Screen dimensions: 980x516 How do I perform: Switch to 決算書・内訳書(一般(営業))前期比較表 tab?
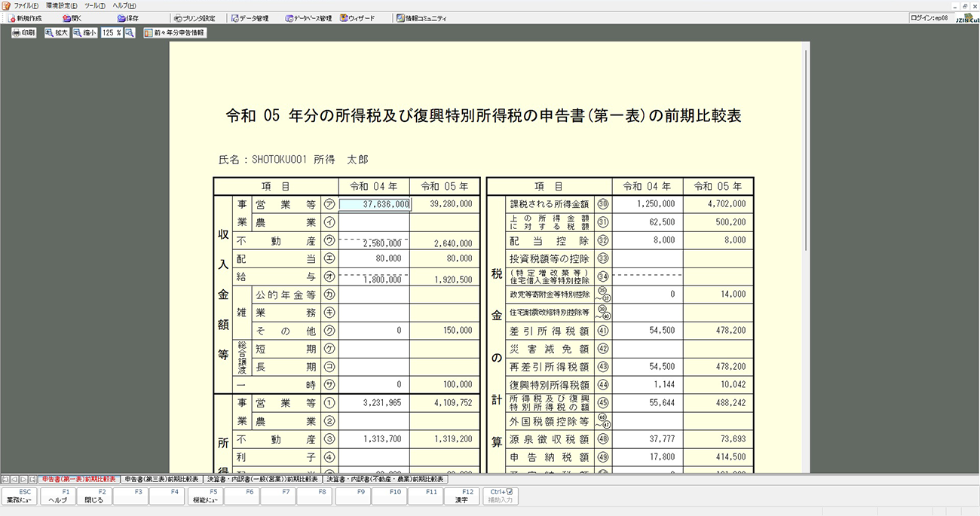click(262, 479)
